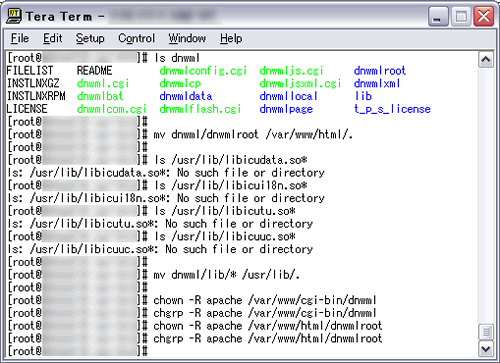Image resolution: width=500 pixels, height=363 pixels.
Task: Click the dnwmlflash.cgi entry
Action: coord(200,109)
